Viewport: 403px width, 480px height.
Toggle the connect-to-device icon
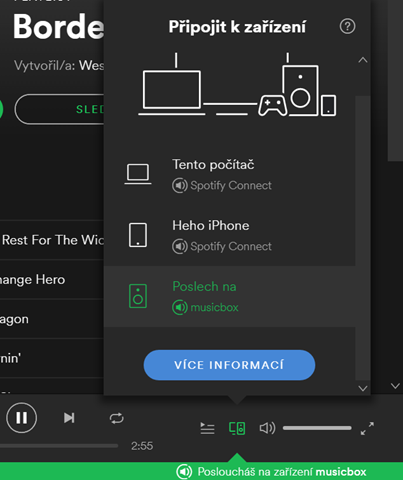pyautogui.click(x=237, y=428)
